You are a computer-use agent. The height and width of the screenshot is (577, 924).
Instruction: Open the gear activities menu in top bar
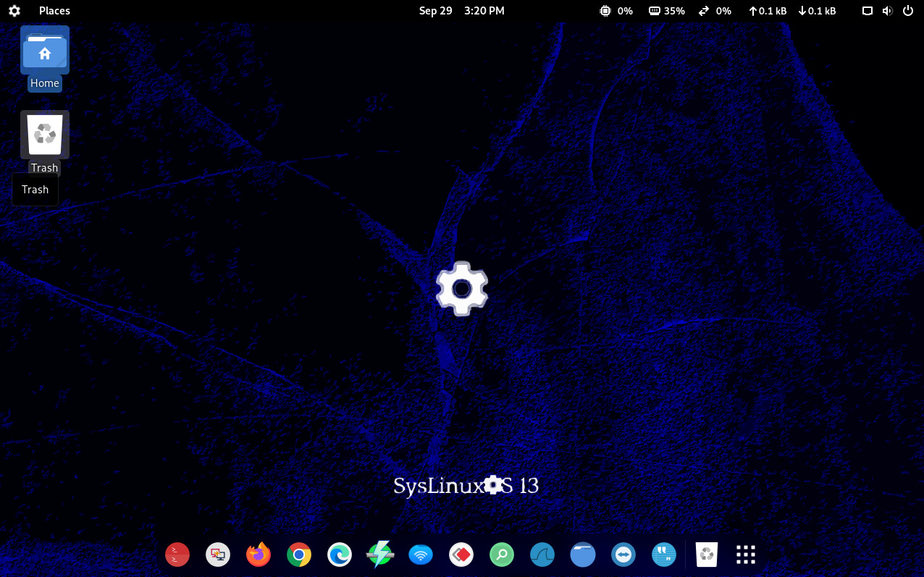14,11
